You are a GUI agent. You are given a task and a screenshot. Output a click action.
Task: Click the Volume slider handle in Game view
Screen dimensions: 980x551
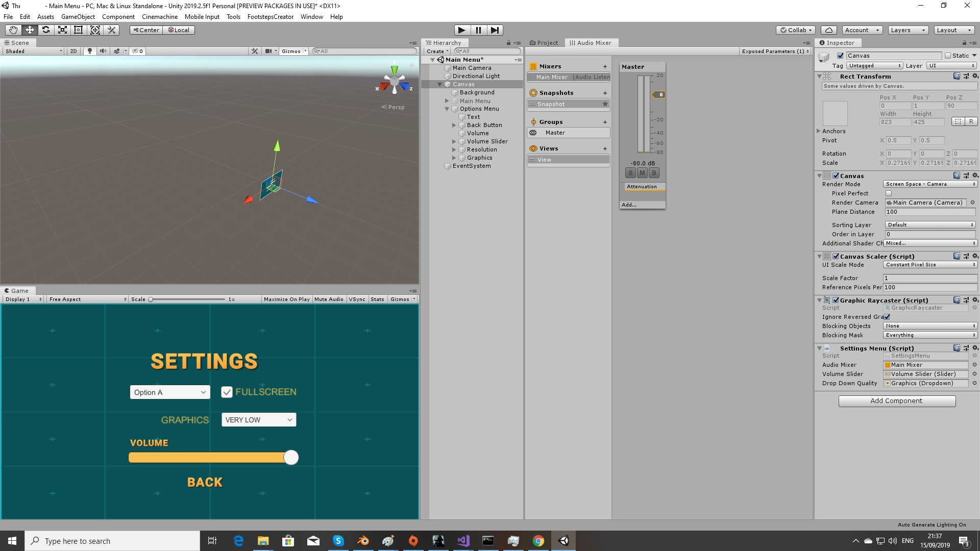[x=291, y=458]
